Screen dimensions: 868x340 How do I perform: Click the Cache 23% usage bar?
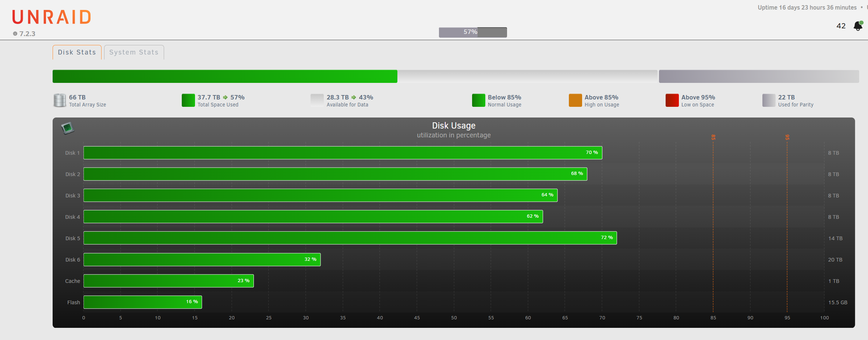pyautogui.click(x=168, y=281)
